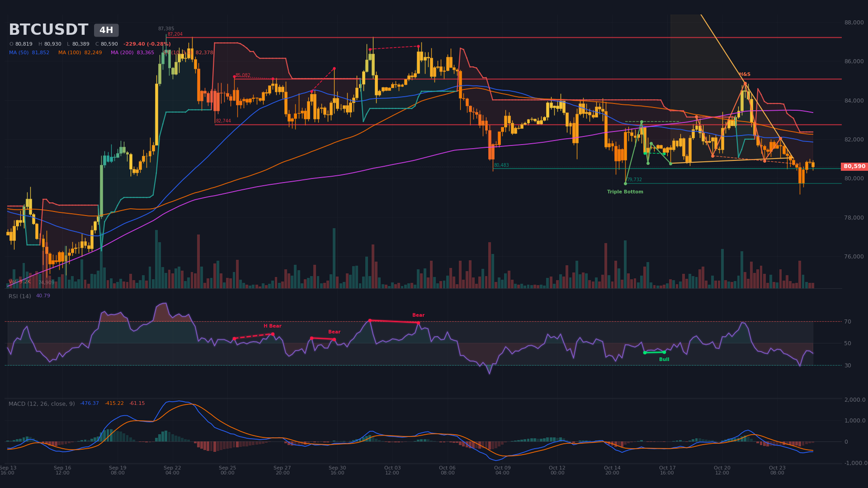Click the RSI 70 axis label

(x=847, y=322)
